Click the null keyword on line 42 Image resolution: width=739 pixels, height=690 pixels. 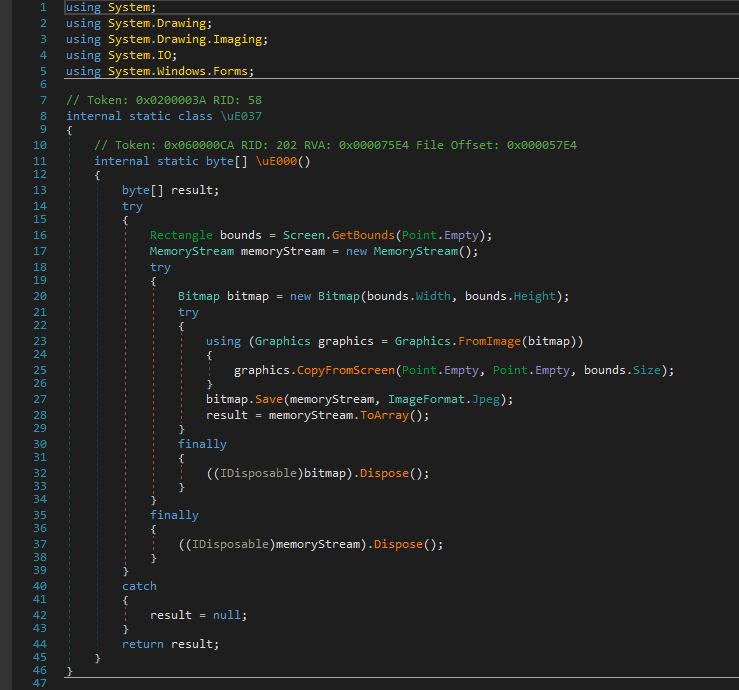pos(226,615)
